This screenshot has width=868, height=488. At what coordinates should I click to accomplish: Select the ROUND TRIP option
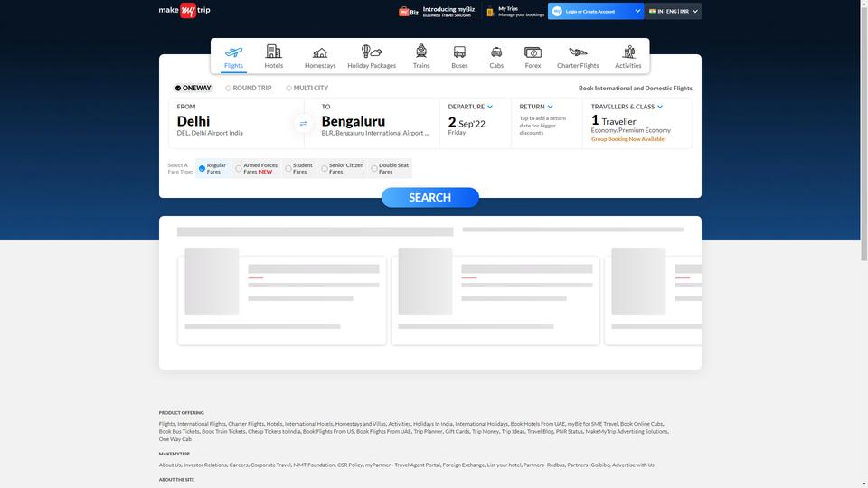pyautogui.click(x=249, y=88)
